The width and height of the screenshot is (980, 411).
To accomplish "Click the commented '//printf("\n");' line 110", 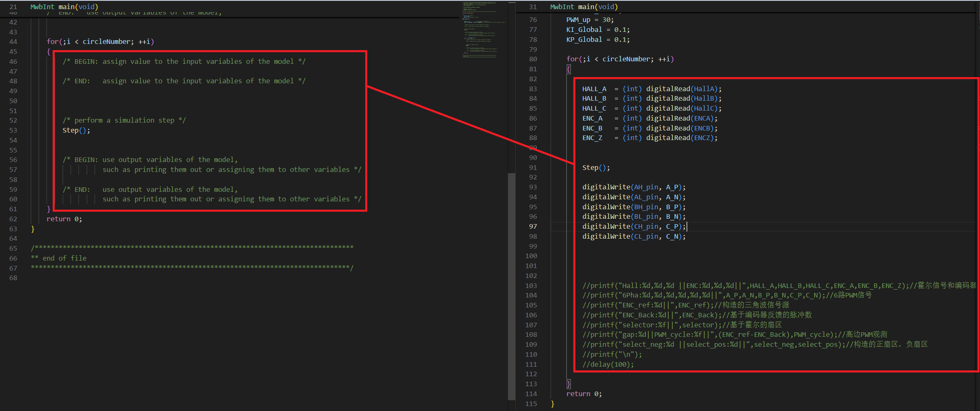I will click(612, 354).
